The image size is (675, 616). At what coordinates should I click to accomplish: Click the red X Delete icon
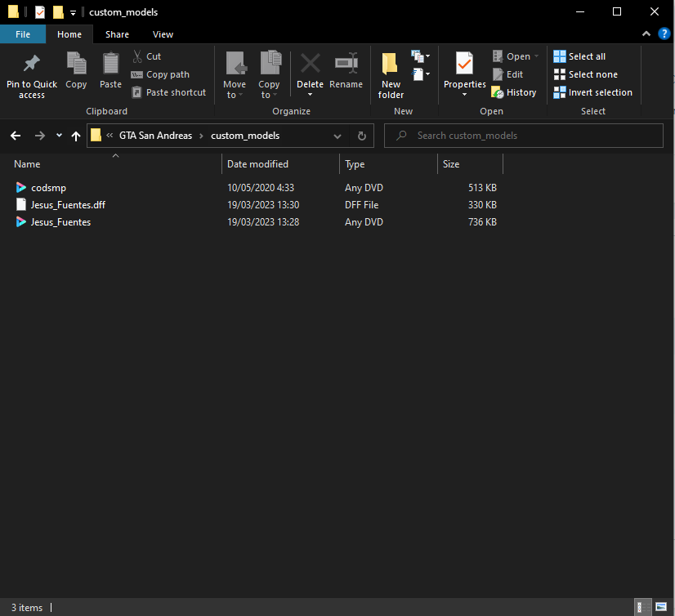pyautogui.click(x=310, y=63)
